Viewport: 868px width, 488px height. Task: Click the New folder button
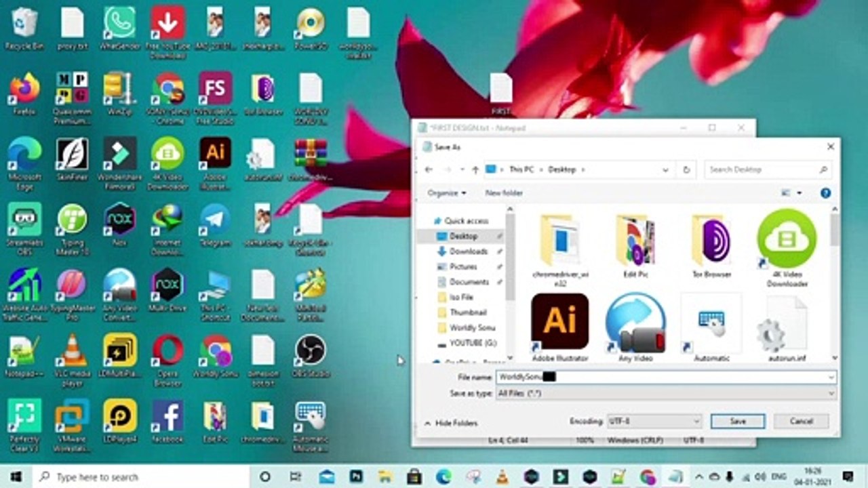pyautogui.click(x=504, y=193)
